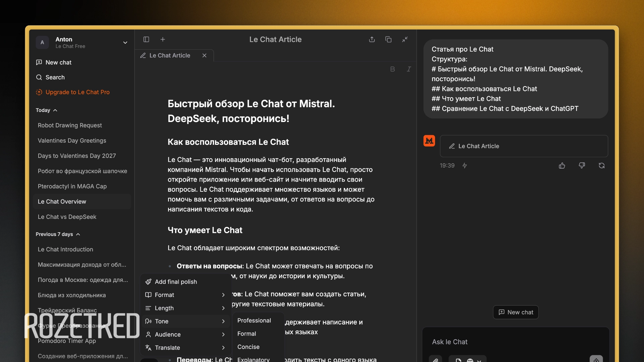Click the paperclip attach icon
Image resolution: width=644 pixels, height=362 pixels.
click(435, 360)
